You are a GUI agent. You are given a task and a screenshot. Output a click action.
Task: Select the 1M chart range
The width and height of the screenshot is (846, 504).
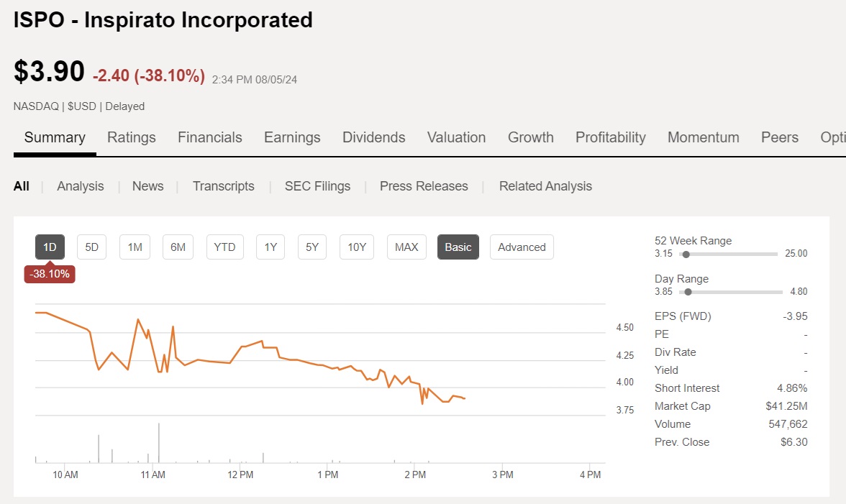(x=135, y=247)
